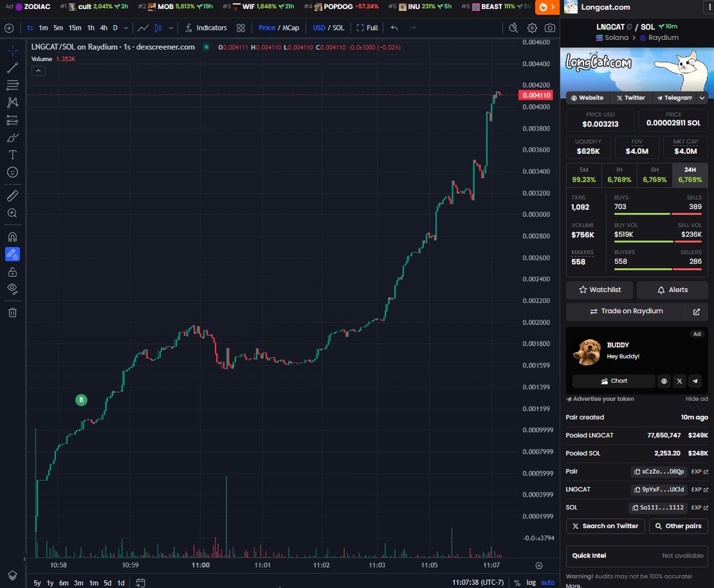This screenshot has height=588, width=714.
Task: Select the crosshair cursor tool
Action: click(14, 49)
